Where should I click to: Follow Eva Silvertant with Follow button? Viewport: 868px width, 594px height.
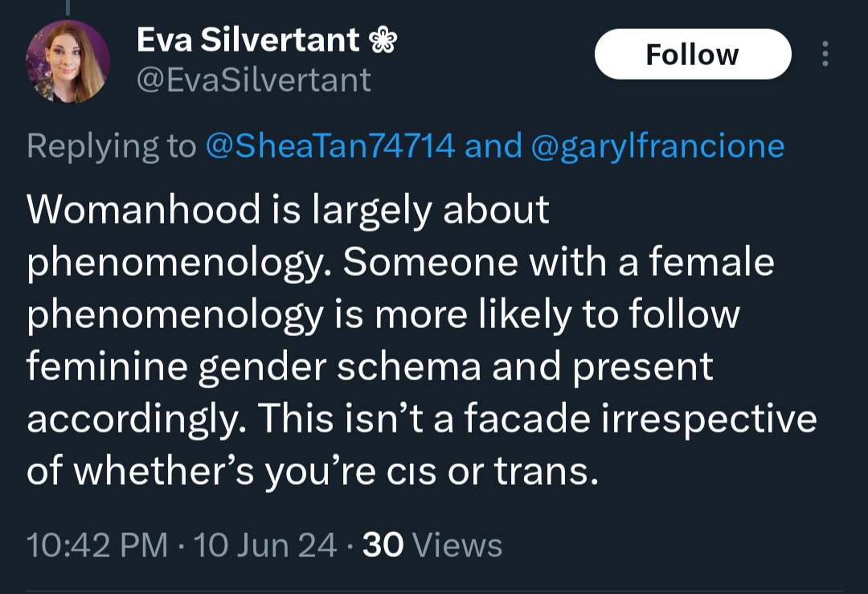pos(693,54)
